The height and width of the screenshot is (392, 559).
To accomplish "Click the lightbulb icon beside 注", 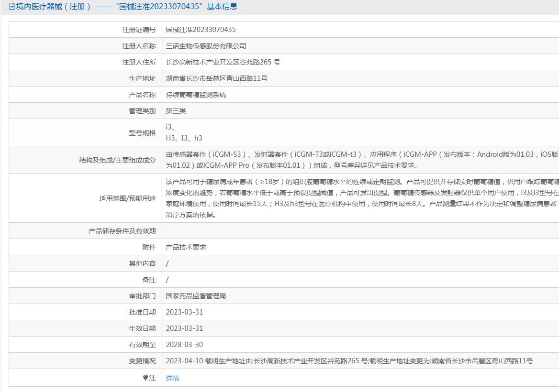I will point(145,378).
